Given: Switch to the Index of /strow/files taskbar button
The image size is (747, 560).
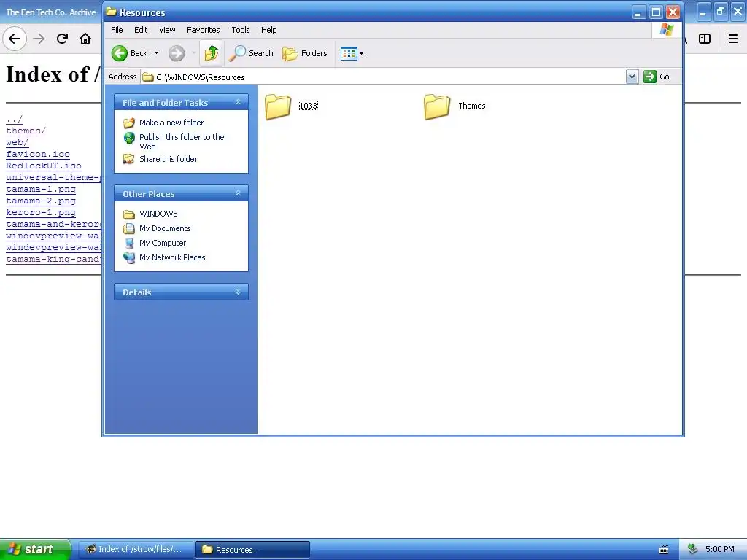Looking at the screenshot, I should click(135, 549).
